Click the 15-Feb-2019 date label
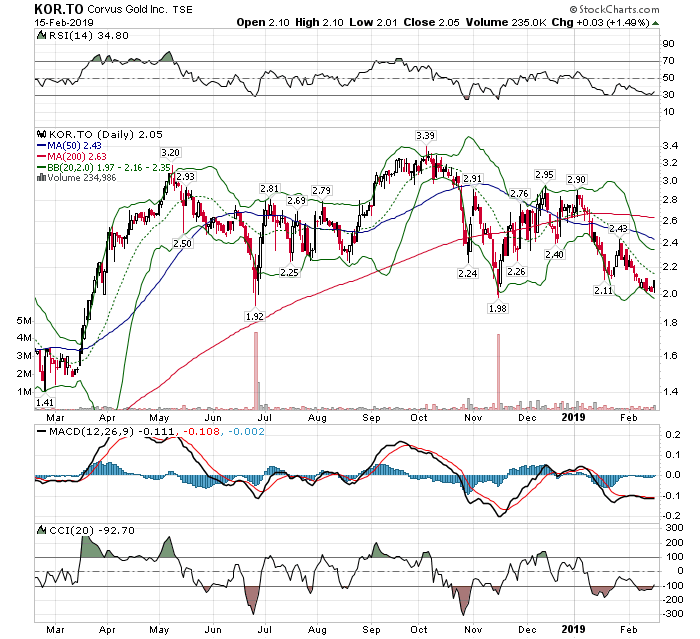Viewport: 700px width, 639px height. tap(63, 22)
